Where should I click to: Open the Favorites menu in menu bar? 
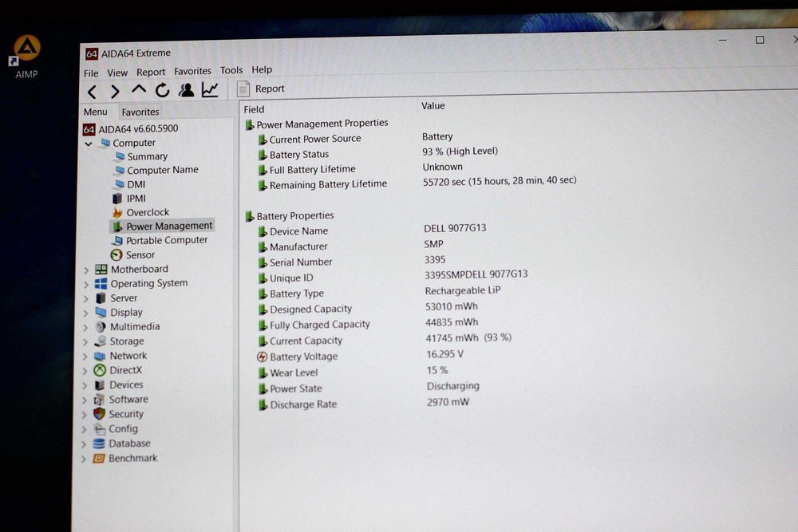(x=192, y=71)
